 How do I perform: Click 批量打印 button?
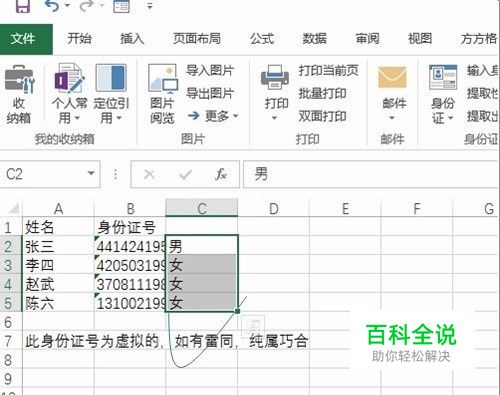[x=322, y=93]
